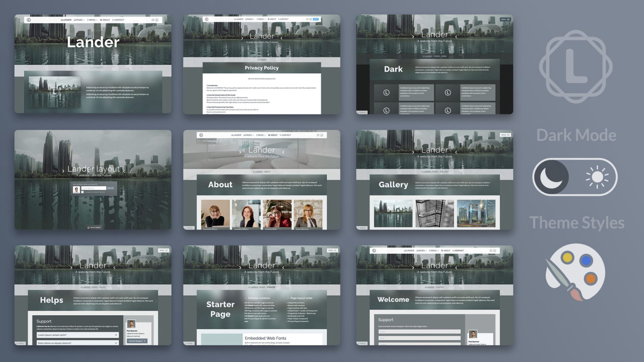Click the large L logo emblem
The height and width of the screenshot is (362, 644).
(x=576, y=67)
